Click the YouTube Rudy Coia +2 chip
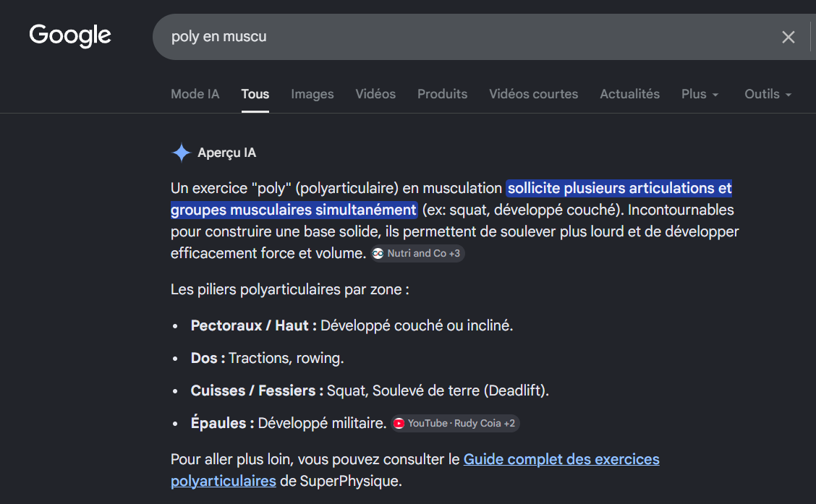816x504 pixels. (455, 424)
